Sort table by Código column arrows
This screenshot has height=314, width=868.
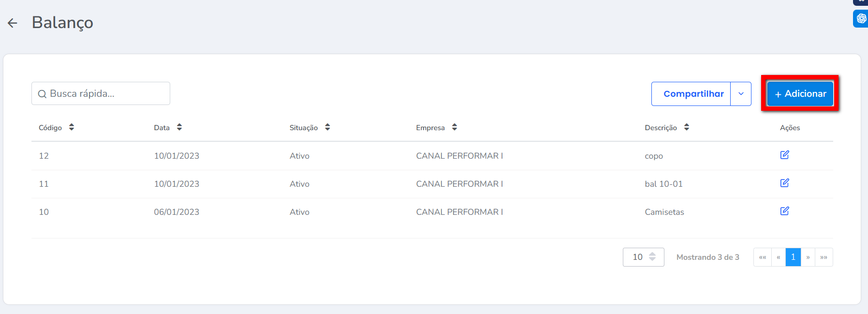(x=72, y=127)
